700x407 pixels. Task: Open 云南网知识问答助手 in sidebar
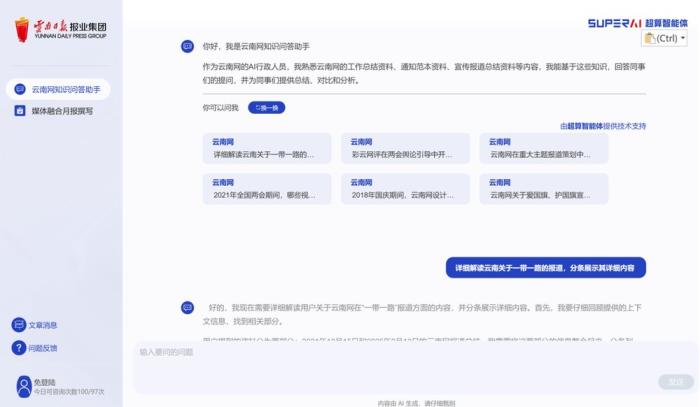[x=58, y=89]
